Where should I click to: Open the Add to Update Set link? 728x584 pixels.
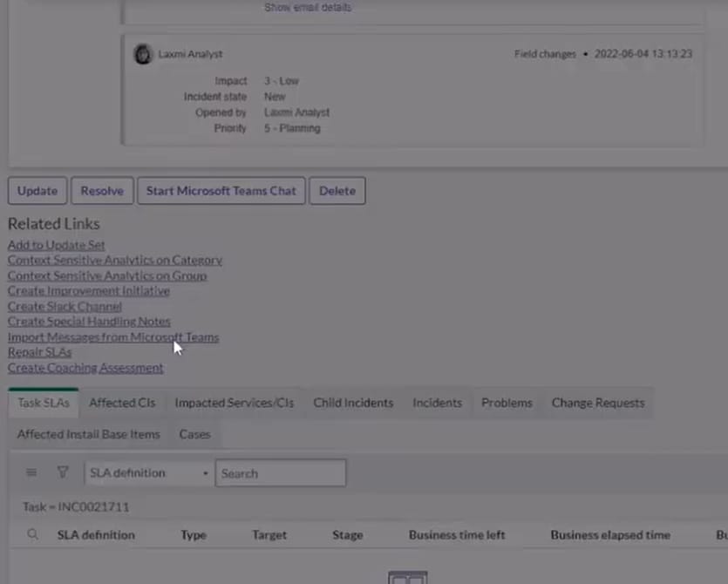[x=56, y=245]
